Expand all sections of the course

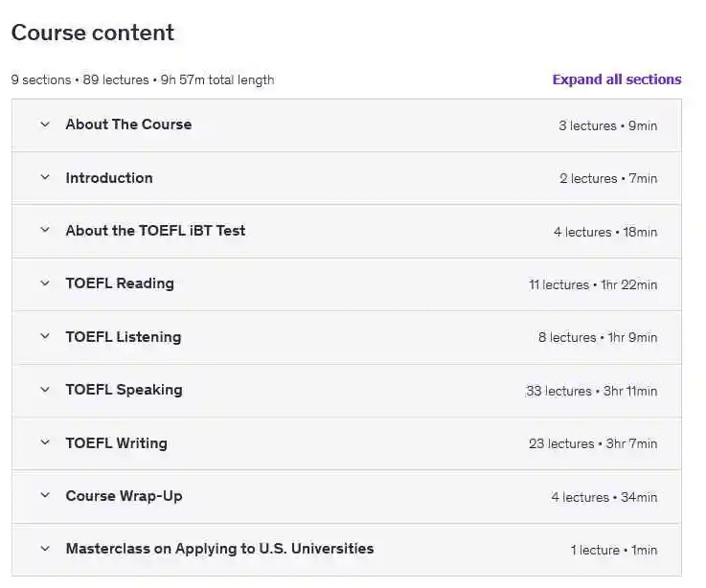pyautogui.click(x=616, y=79)
